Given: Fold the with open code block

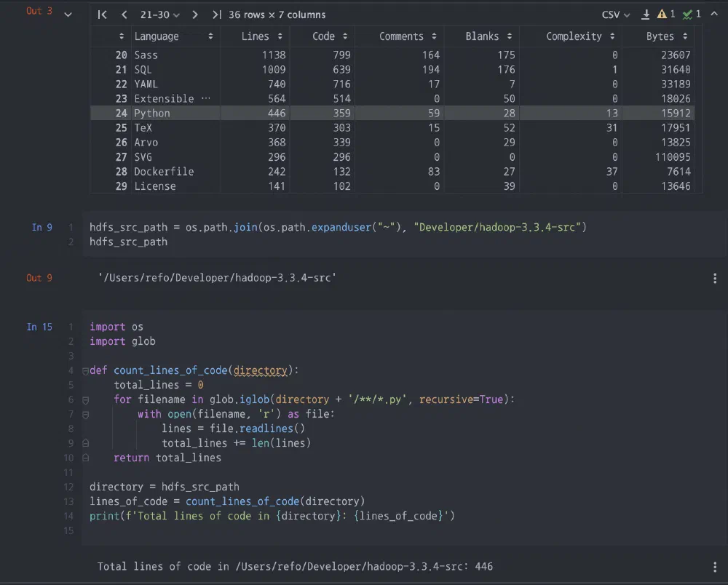Looking at the screenshot, I should coord(85,415).
